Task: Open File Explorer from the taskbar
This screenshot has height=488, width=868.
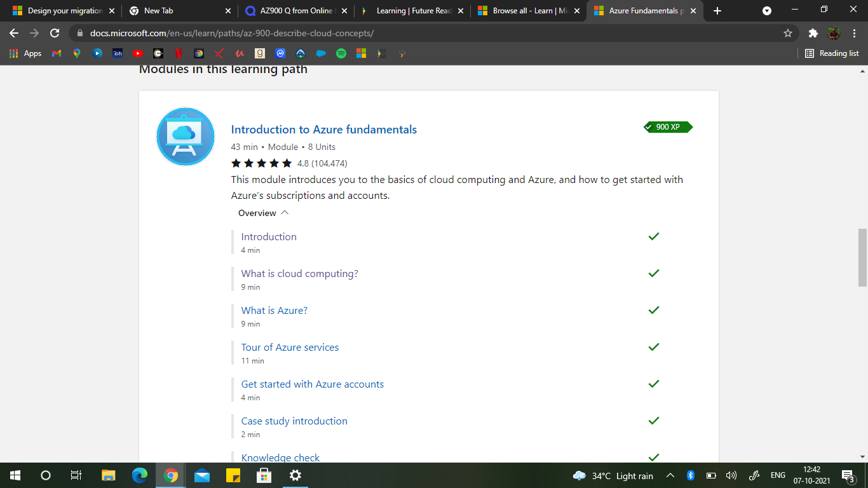Action: click(x=109, y=475)
